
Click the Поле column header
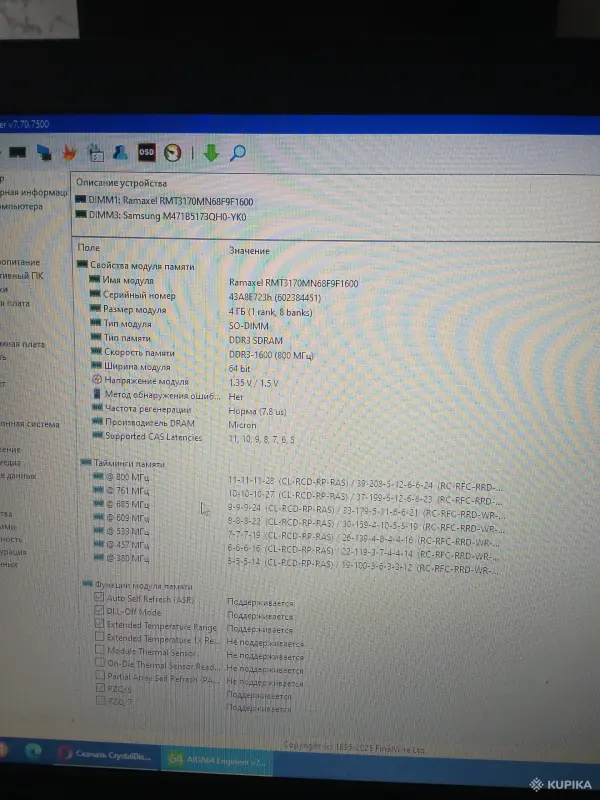[89, 247]
